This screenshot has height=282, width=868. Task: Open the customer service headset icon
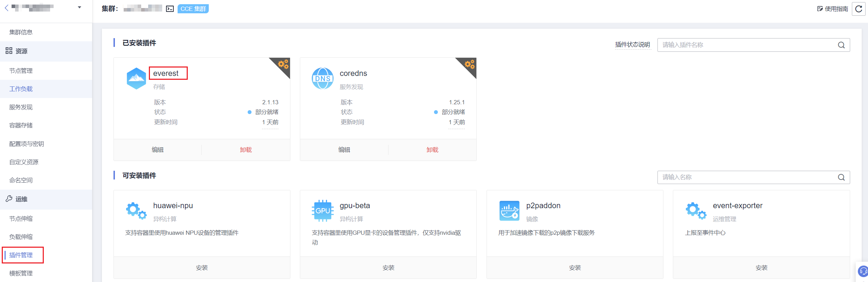pos(863,271)
